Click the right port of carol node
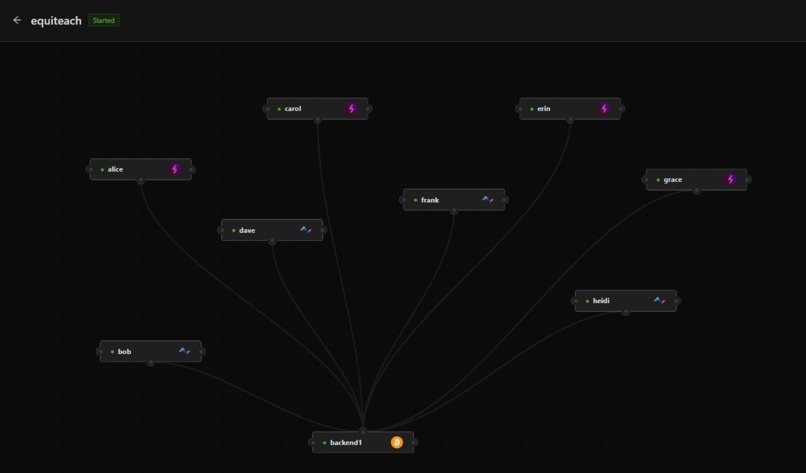This screenshot has width=806, height=473. click(x=369, y=109)
